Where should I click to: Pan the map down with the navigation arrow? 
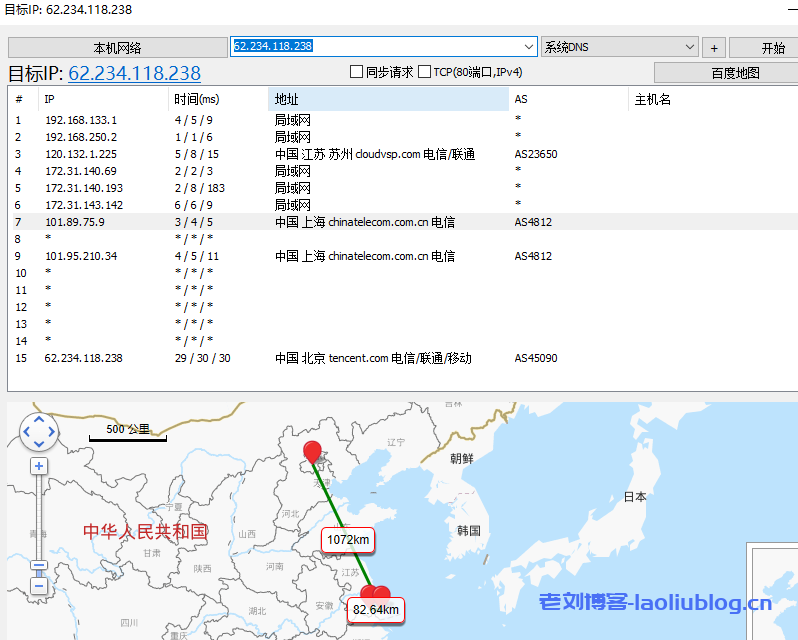(x=39, y=444)
